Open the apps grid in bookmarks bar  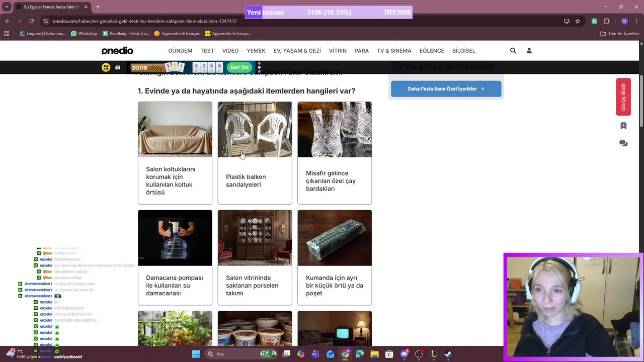[7, 34]
